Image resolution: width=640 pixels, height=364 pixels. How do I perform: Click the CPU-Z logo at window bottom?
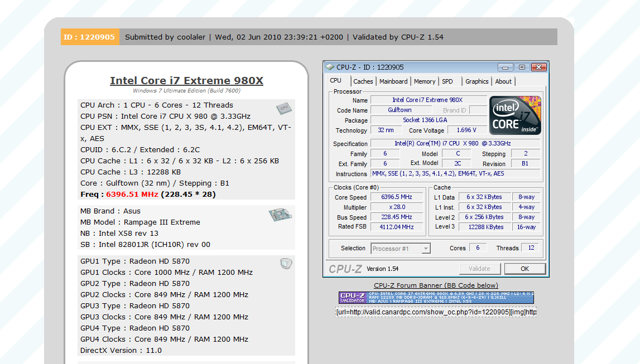click(x=345, y=269)
